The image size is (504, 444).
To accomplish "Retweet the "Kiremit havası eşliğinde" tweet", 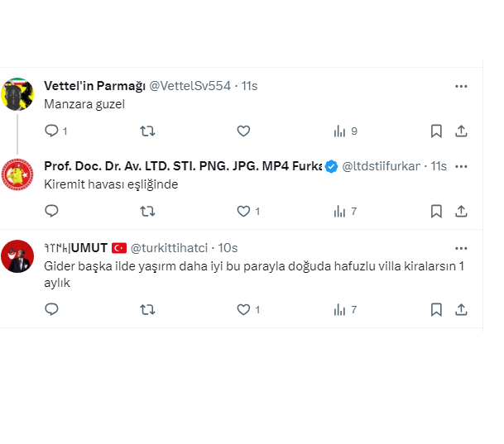I will (147, 211).
